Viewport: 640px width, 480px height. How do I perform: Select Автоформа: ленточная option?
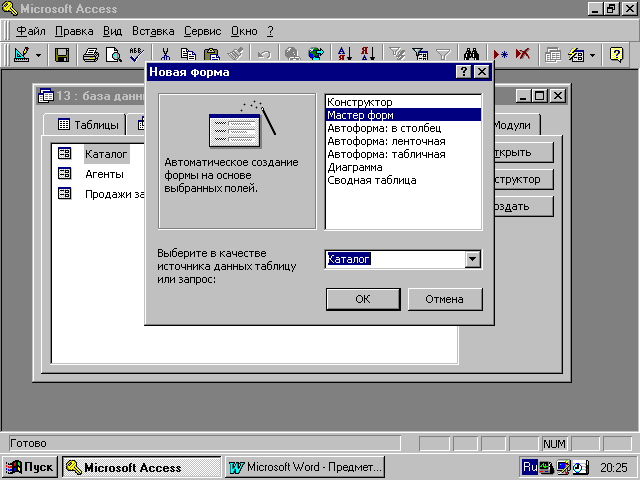[x=404, y=141]
